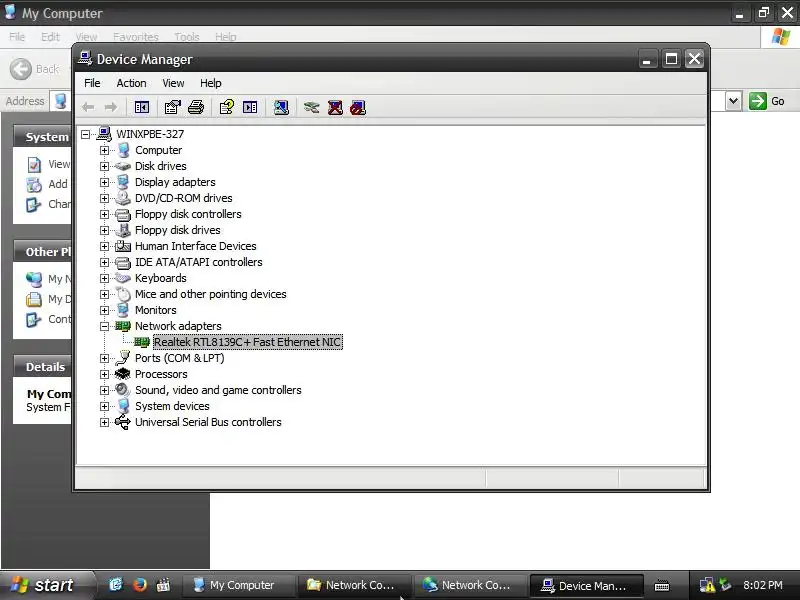The height and width of the screenshot is (600, 800).
Task: Open the Help menu in Device Manager
Action: point(210,83)
